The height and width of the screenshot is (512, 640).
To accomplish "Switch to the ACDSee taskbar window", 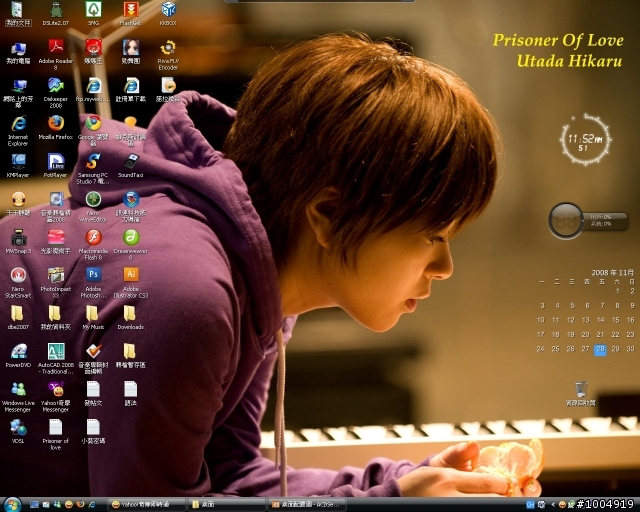I will [308, 505].
